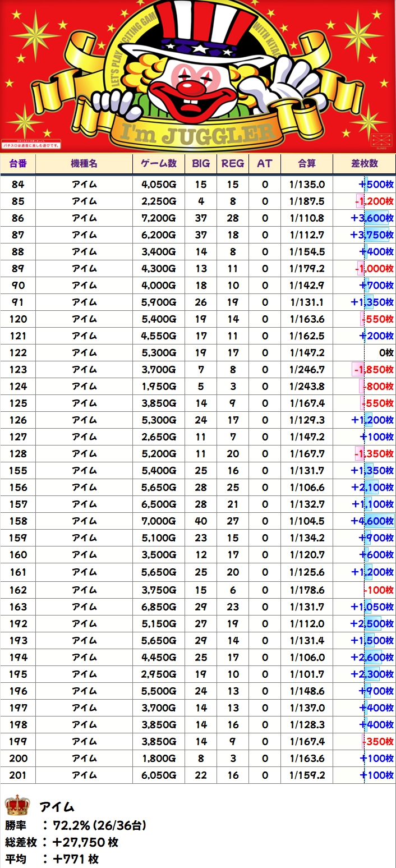Sort by the 台番 column header
The height and width of the screenshot is (868, 396).
click(18, 164)
